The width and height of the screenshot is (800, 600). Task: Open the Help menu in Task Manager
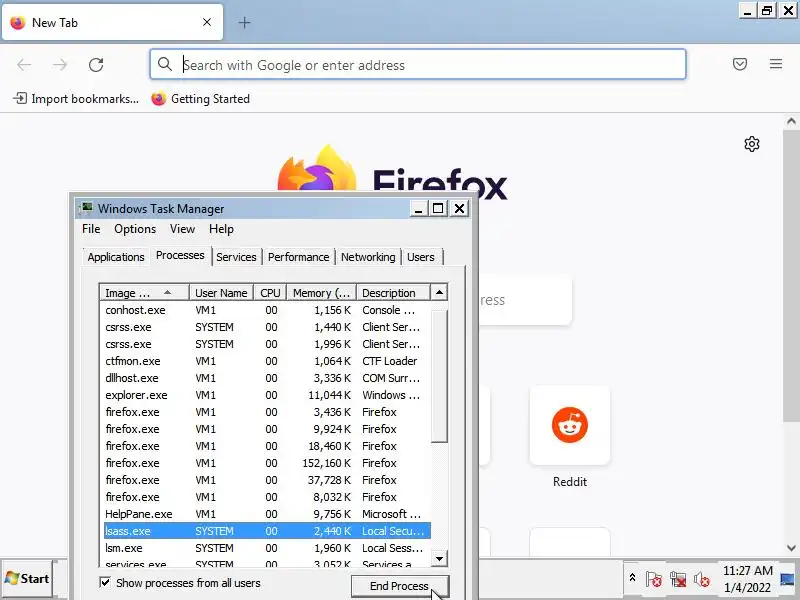tap(221, 229)
